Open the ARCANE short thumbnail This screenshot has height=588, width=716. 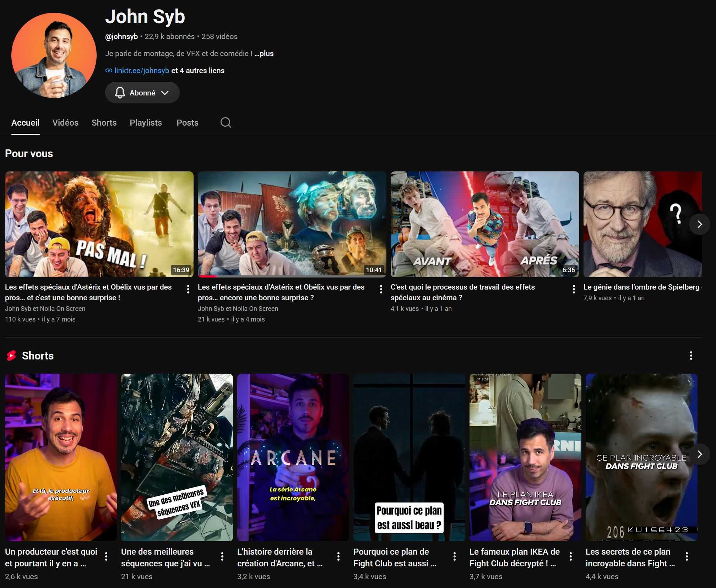293,457
